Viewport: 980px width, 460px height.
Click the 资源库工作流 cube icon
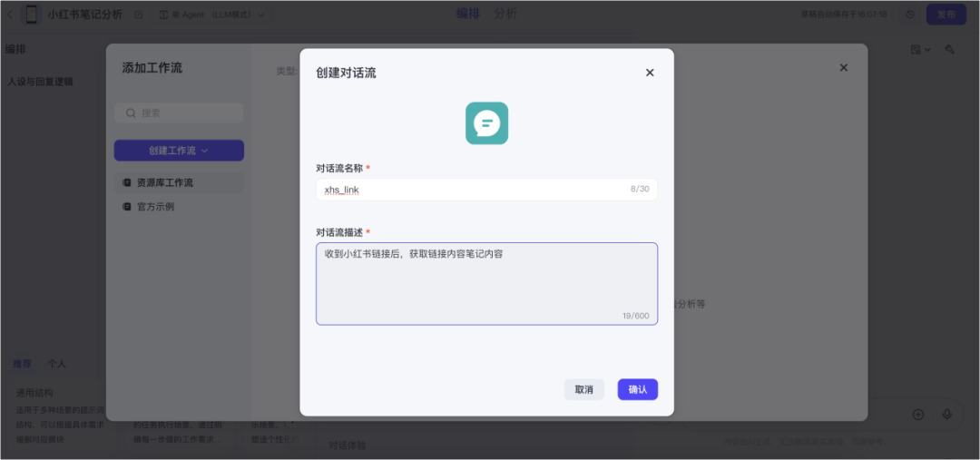click(x=127, y=183)
